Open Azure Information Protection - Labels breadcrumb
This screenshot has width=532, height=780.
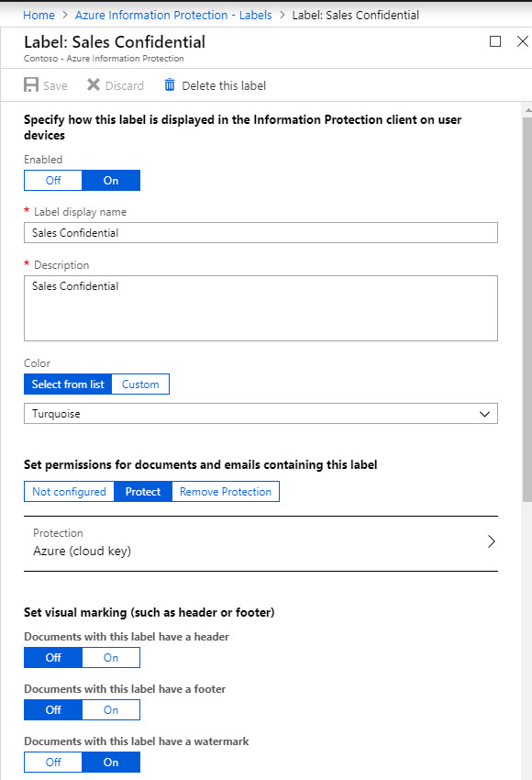(x=173, y=15)
